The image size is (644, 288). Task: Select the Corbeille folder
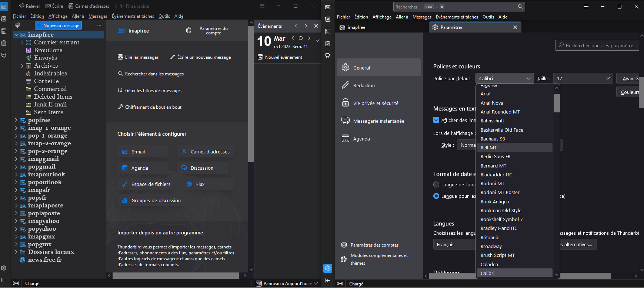click(x=46, y=81)
